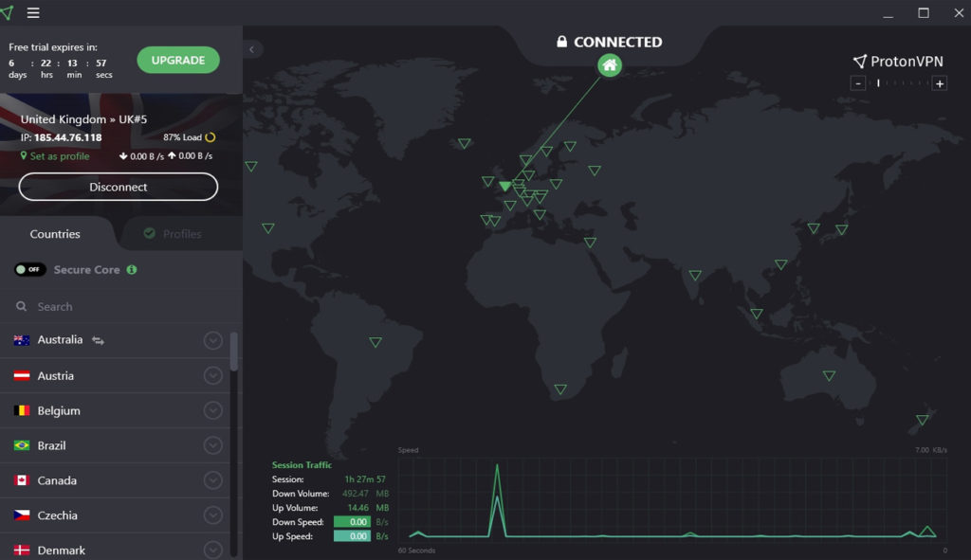Expand the Canada server list
This screenshot has width=971, height=560.
click(x=212, y=480)
